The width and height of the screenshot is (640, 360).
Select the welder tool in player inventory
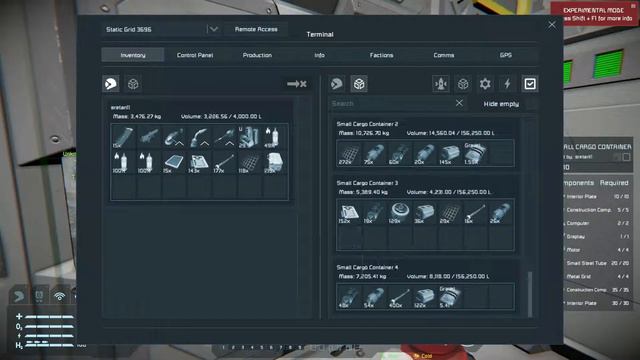200,137
